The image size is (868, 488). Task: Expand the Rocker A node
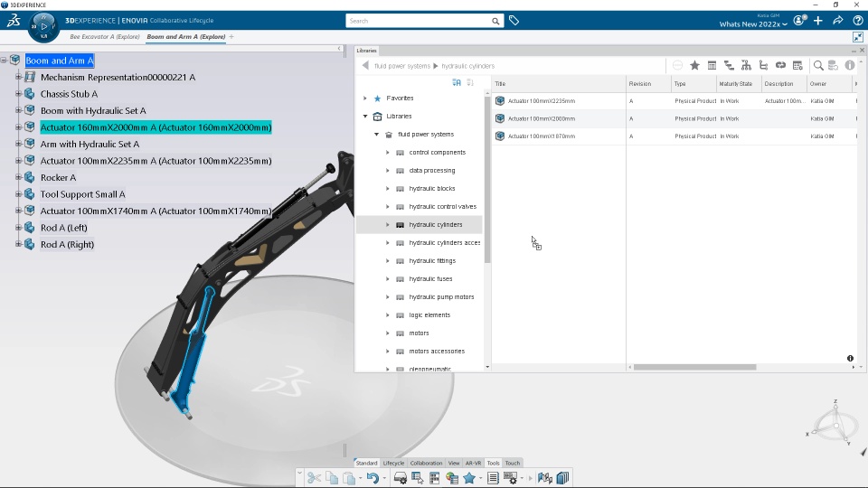click(18, 177)
